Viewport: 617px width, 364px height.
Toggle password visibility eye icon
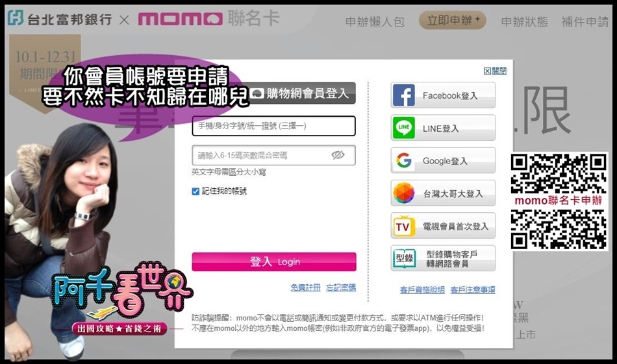coord(338,155)
